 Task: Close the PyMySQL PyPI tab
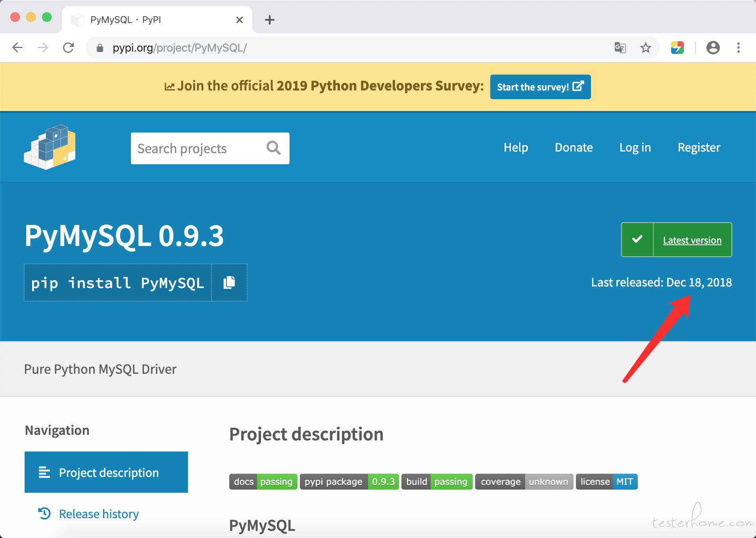point(240,20)
